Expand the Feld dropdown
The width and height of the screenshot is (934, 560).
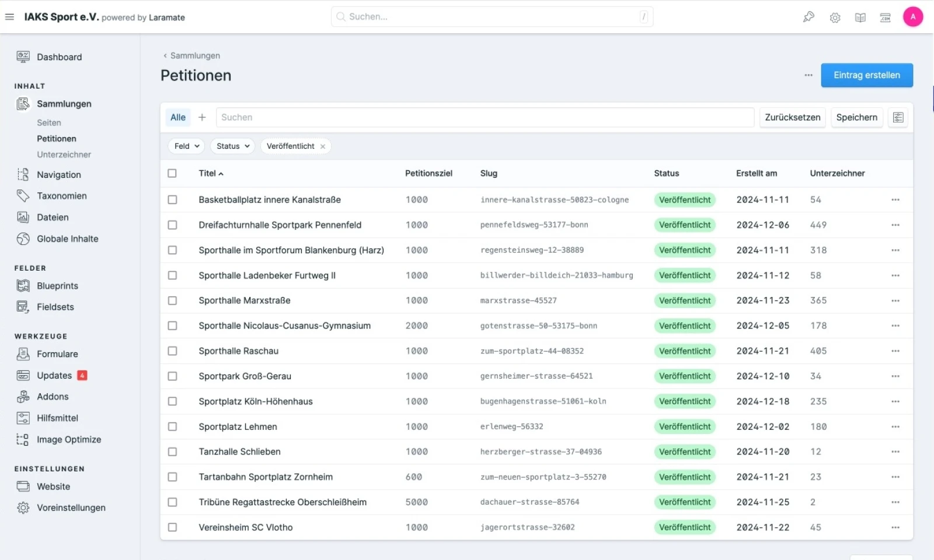tap(186, 146)
